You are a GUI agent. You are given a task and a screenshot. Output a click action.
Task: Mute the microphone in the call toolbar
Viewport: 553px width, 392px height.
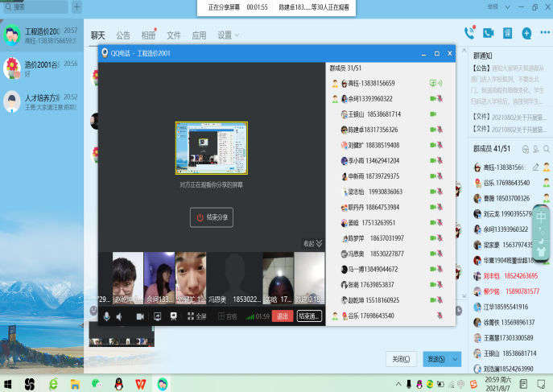(106, 317)
